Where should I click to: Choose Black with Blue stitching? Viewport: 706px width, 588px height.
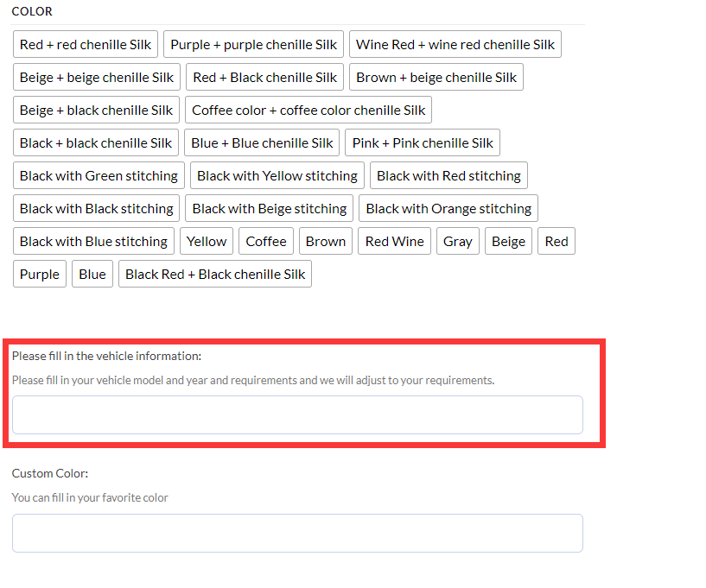click(93, 242)
